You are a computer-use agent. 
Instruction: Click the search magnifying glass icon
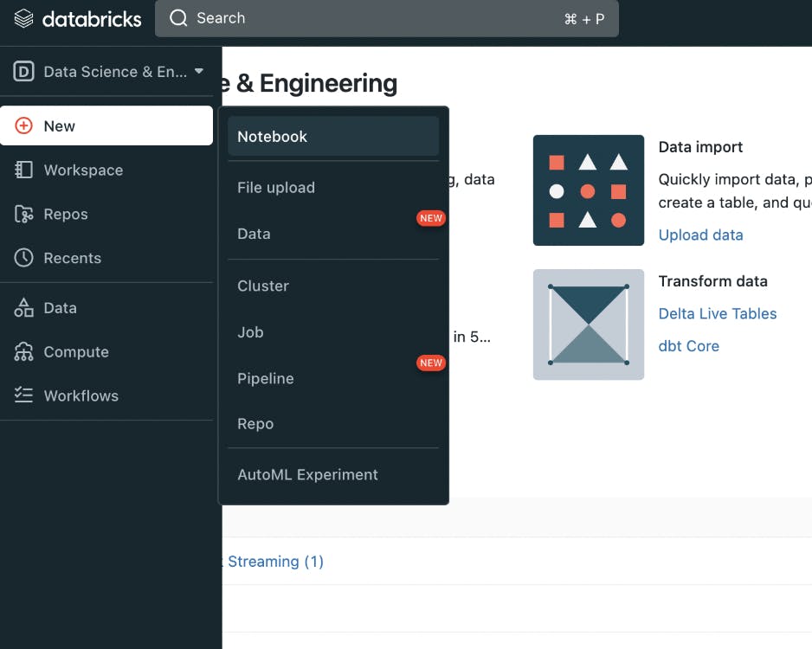(x=177, y=18)
